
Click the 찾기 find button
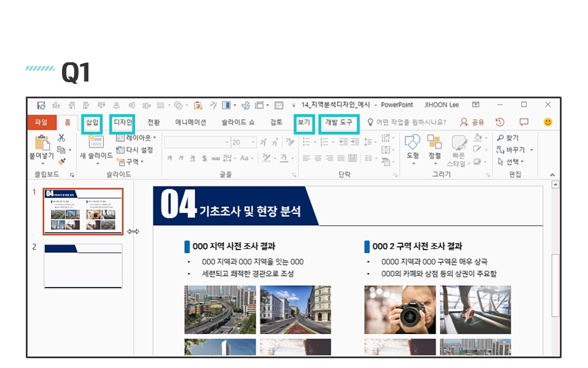(x=508, y=138)
